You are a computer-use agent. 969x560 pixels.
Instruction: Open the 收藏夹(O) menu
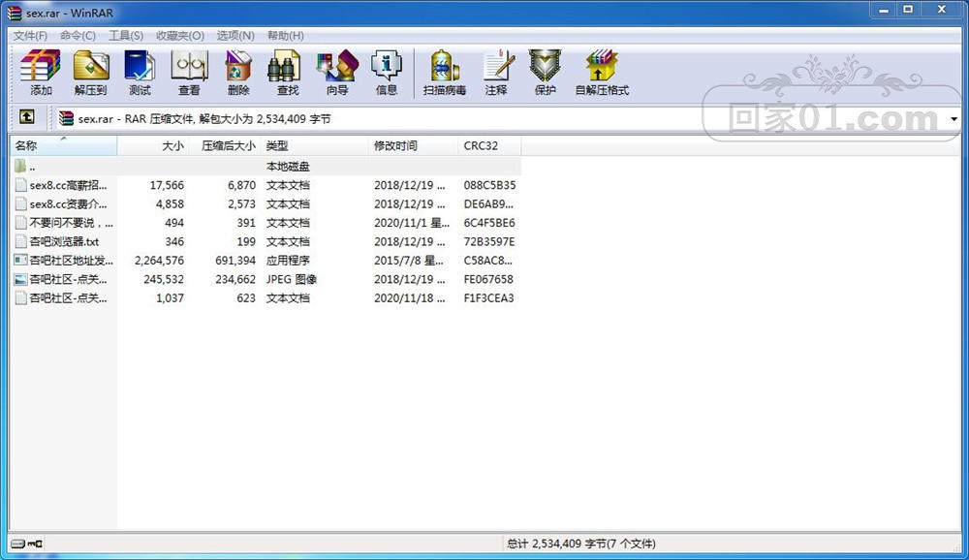click(x=180, y=36)
